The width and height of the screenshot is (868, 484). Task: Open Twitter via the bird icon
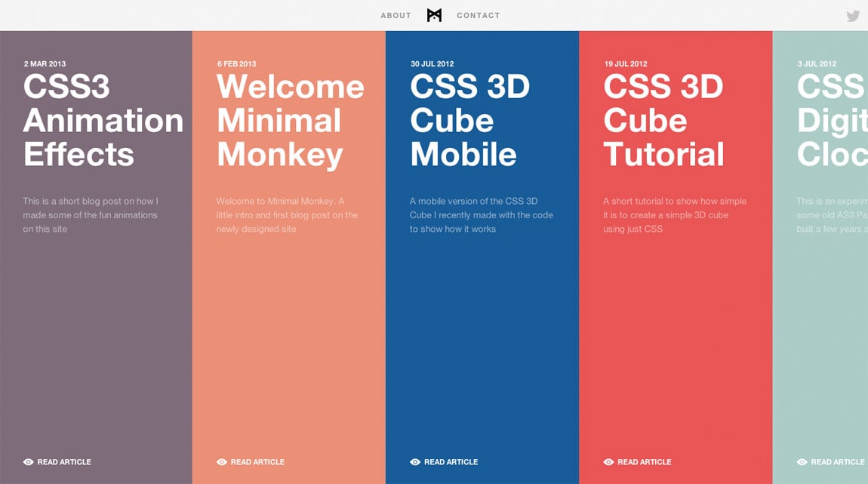tap(854, 14)
